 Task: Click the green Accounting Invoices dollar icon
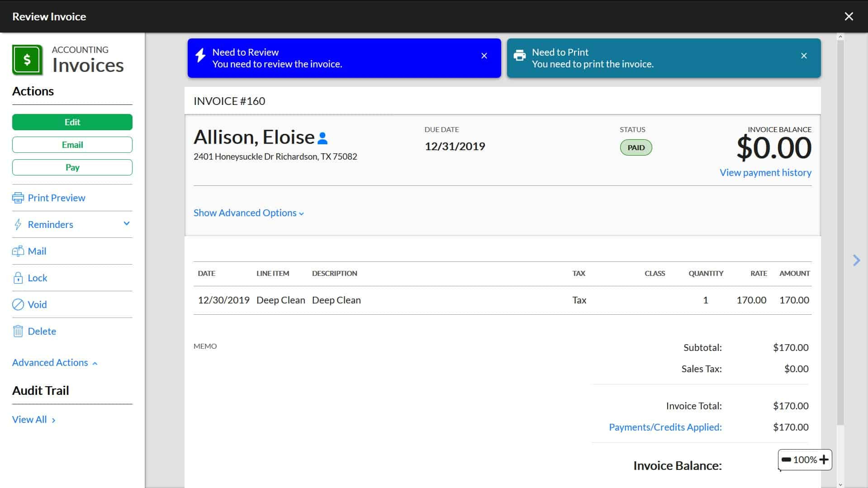[x=27, y=59]
